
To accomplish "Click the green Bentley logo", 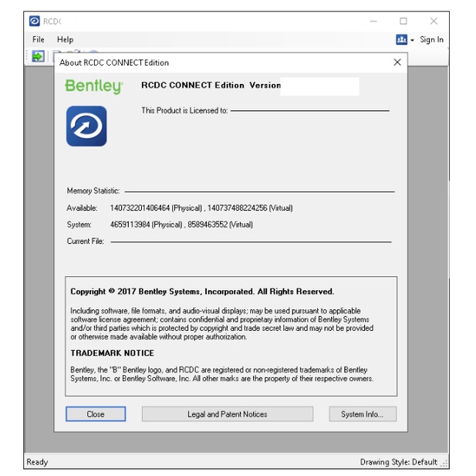I will 93,86.
